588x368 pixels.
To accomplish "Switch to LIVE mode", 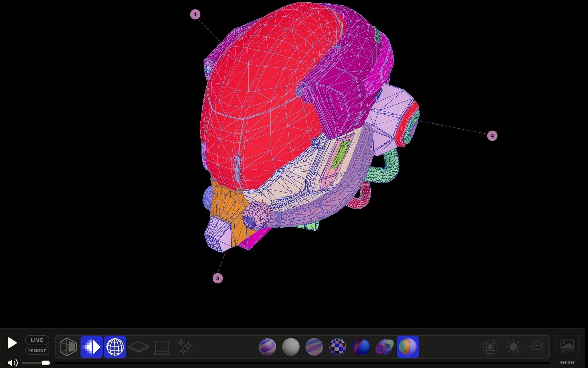I will 37,340.
